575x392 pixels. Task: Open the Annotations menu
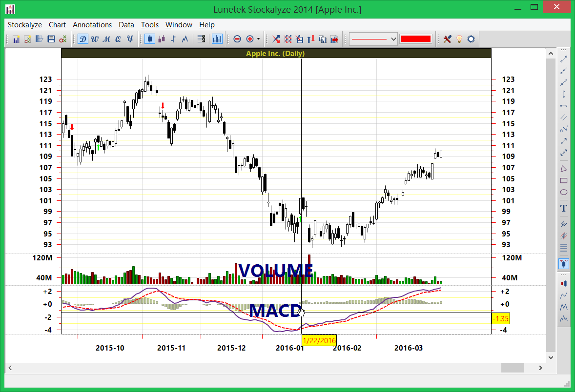[x=92, y=25]
